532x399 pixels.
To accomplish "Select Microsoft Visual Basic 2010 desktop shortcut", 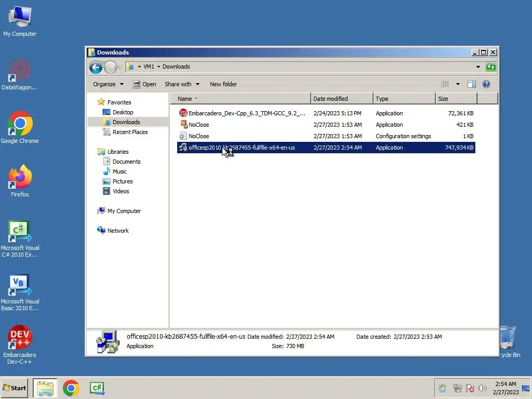I will pyautogui.click(x=20, y=292).
